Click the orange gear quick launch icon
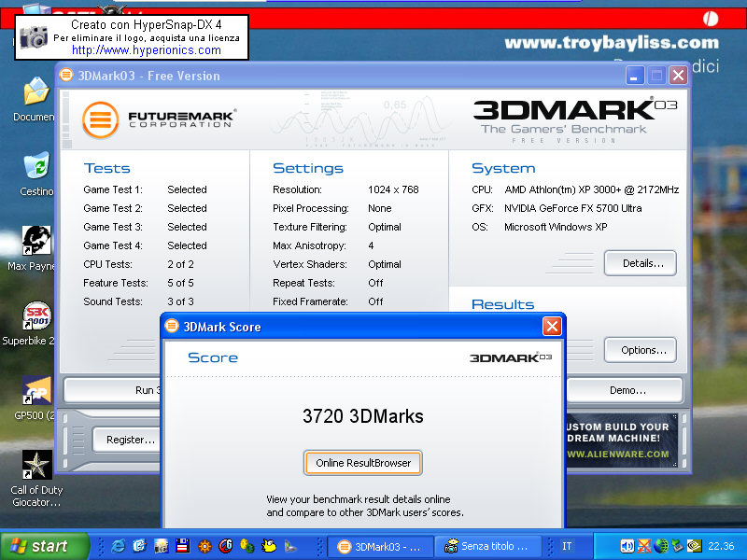The image size is (747, 560). tap(204, 546)
